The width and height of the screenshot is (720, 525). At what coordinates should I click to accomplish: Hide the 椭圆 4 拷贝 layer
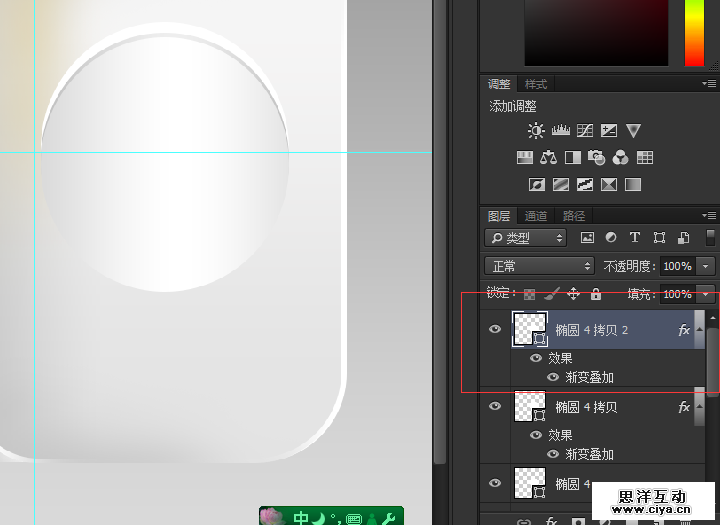click(495, 407)
